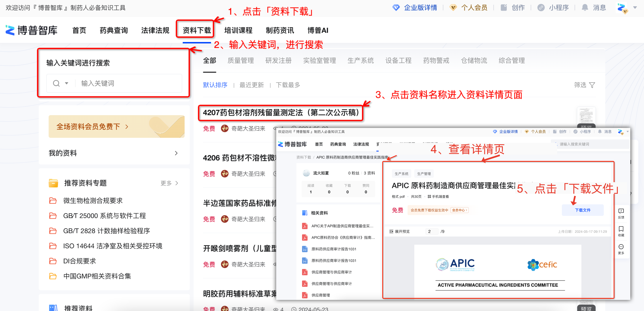Open 筛选 filter funnel icon
The width and height of the screenshot is (644, 311).
tap(592, 85)
